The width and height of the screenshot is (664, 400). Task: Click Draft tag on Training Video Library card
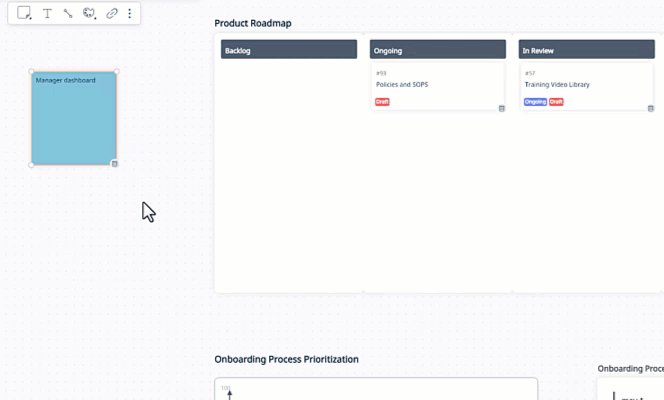556,102
